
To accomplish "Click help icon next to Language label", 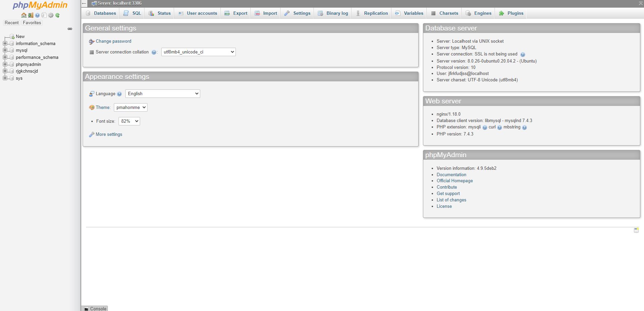I will 119,94.
